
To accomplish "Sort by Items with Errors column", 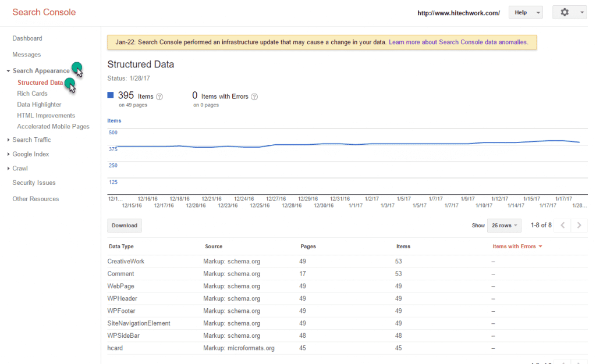I will click(x=517, y=247).
